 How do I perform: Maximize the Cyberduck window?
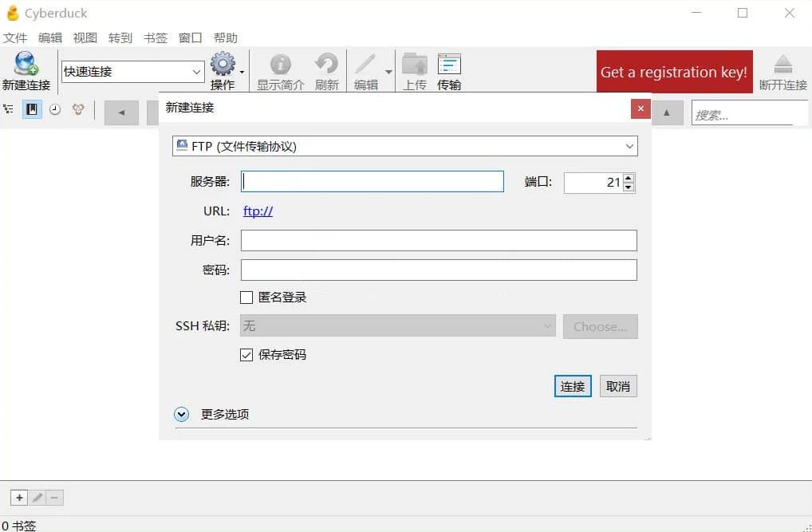(x=743, y=13)
